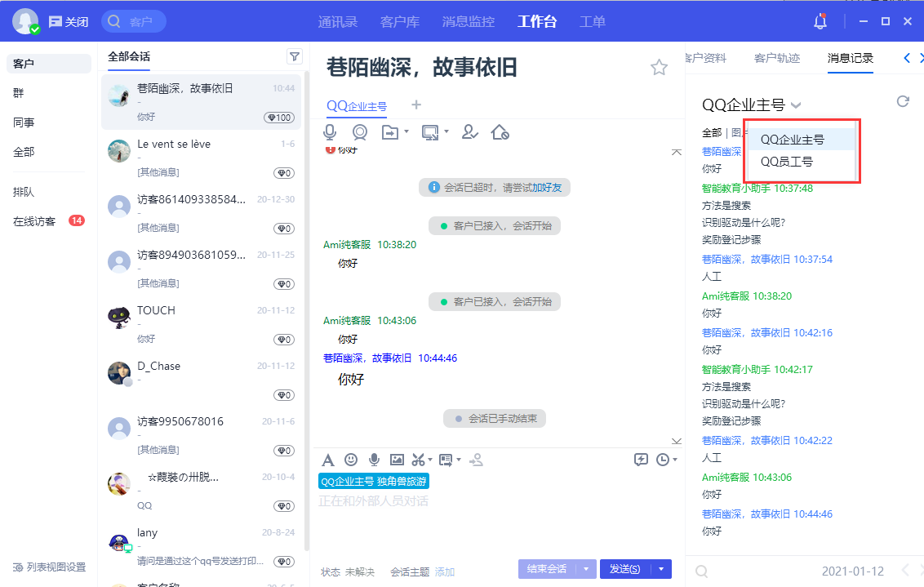
Task: Click the scroll-to-bottom arrow in the chat area
Action: tap(677, 441)
